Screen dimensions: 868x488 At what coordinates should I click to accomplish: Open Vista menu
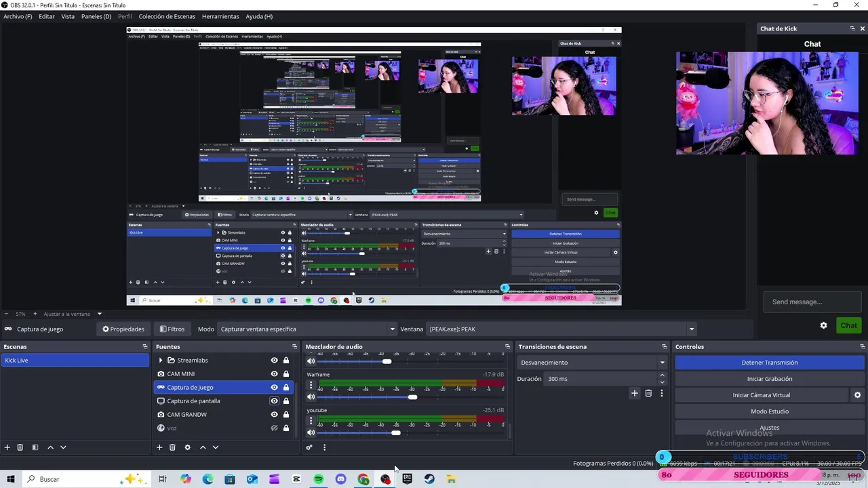(68, 16)
